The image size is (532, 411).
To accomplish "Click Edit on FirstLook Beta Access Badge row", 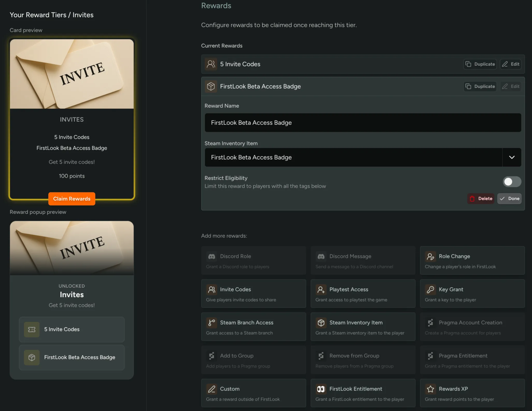I will point(511,86).
